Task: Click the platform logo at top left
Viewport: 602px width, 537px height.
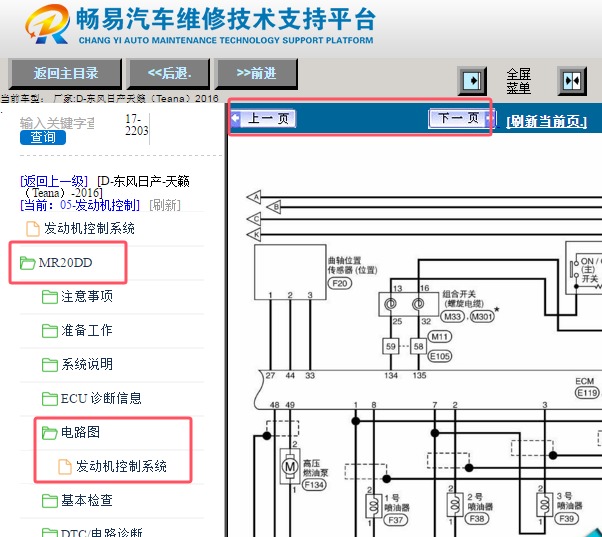Action: tap(48, 24)
